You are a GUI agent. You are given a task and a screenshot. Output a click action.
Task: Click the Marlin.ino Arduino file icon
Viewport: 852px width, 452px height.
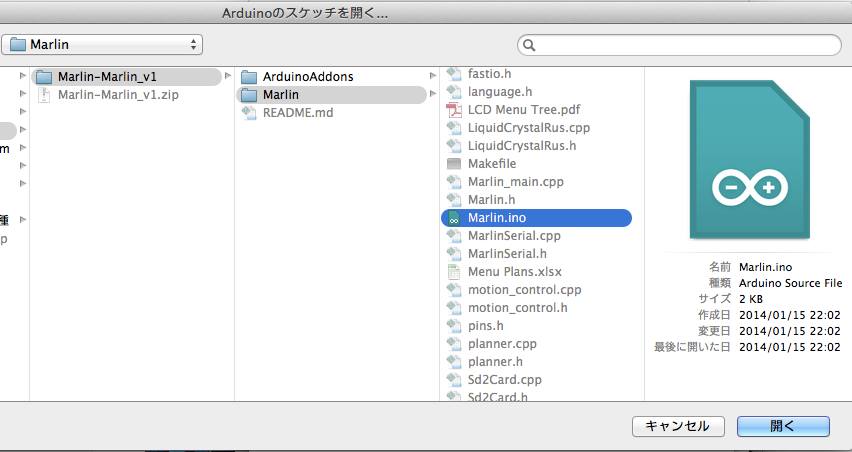tap(453, 218)
